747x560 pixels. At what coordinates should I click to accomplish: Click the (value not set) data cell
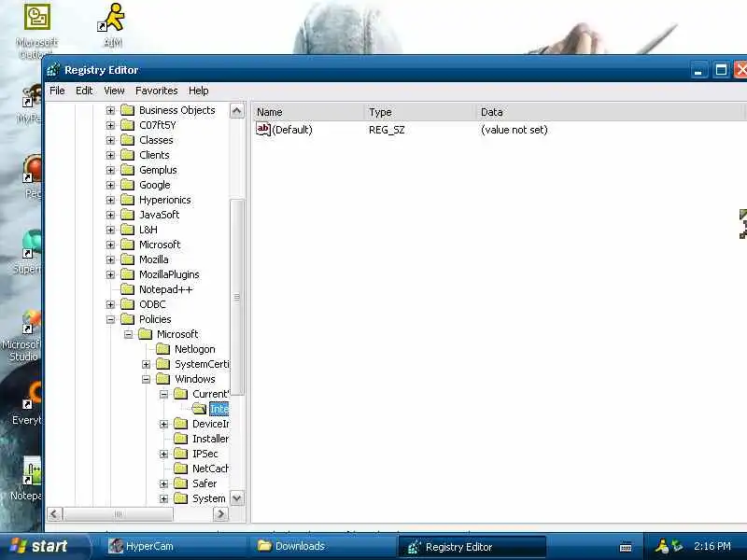point(514,130)
